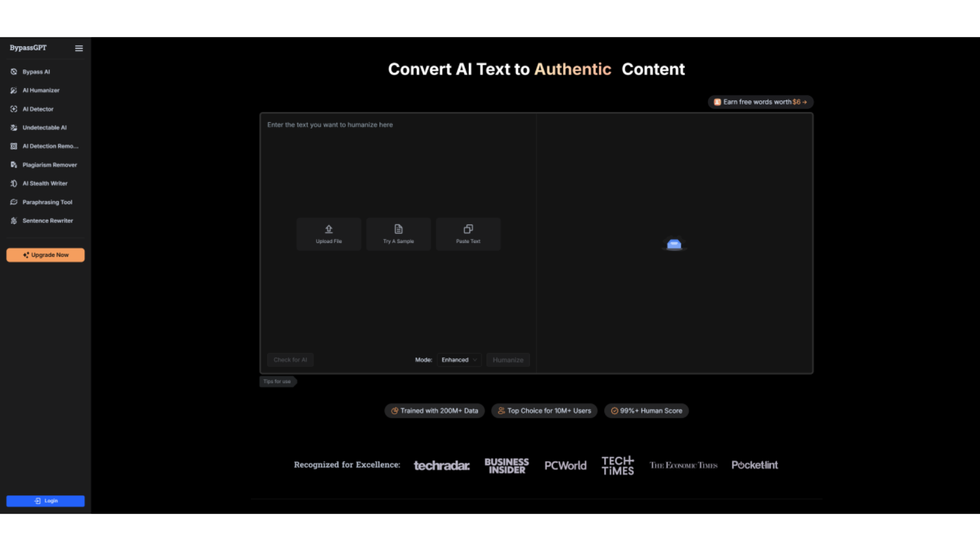The height and width of the screenshot is (551, 980).
Task: Click the AI Detector sidebar icon
Action: (14, 109)
